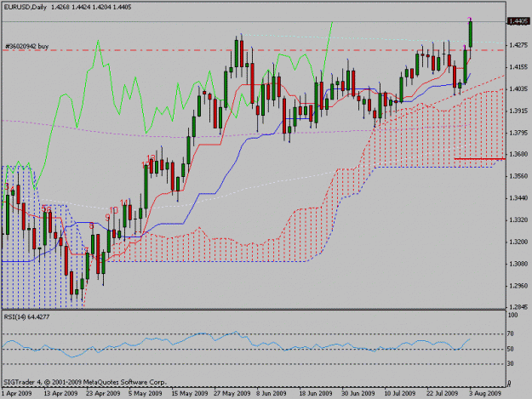Click the 1.2960 price scale label
The width and height of the screenshot is (532, 399).
click(518, 286)
